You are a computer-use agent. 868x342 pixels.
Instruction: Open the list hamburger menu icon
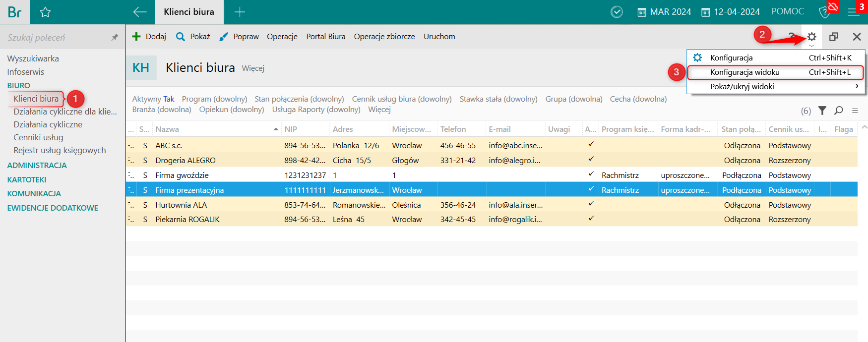[x=855, y=111]
